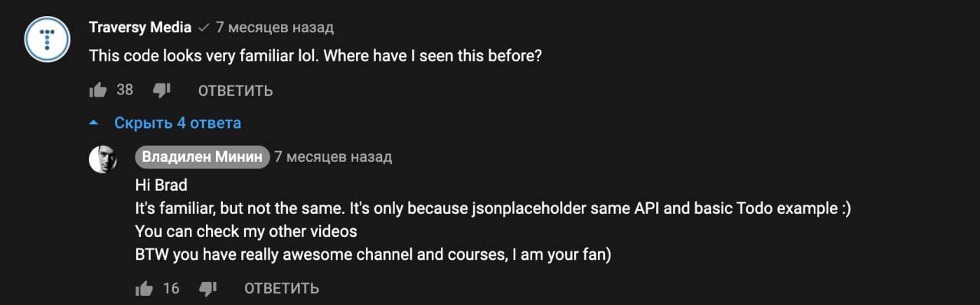Collapse replies using the blue arrow
This screenshot has width=980, height=305.
94,123
